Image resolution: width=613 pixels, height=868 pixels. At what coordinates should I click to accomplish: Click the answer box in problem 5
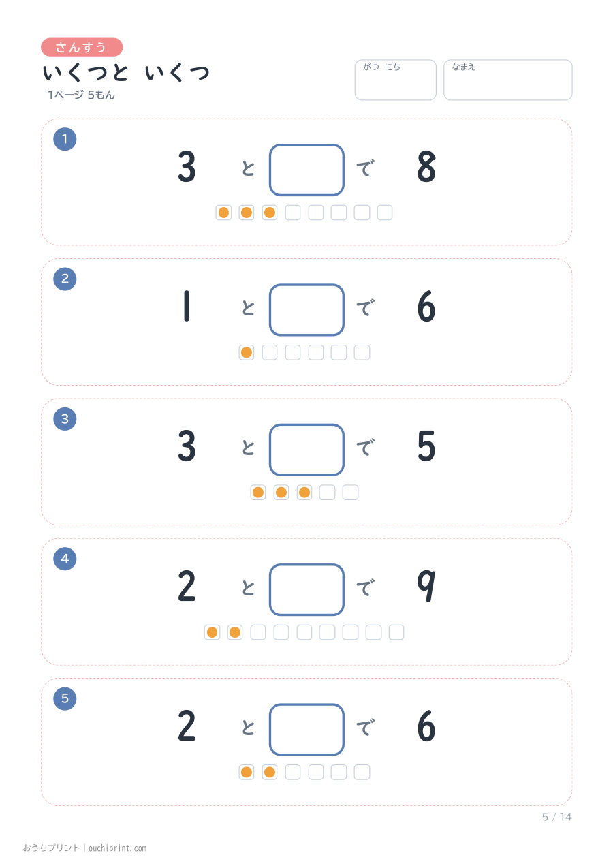click(306, 730)
